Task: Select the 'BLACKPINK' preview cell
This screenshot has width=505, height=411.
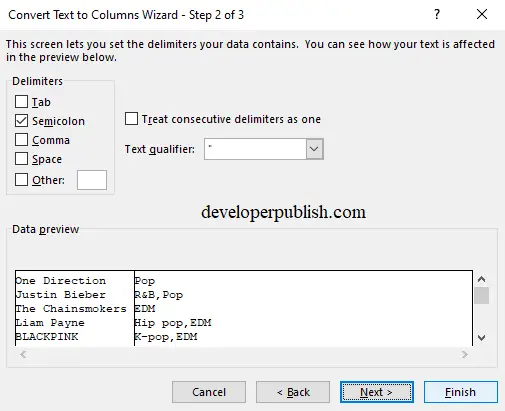Action: pos(47,337)
